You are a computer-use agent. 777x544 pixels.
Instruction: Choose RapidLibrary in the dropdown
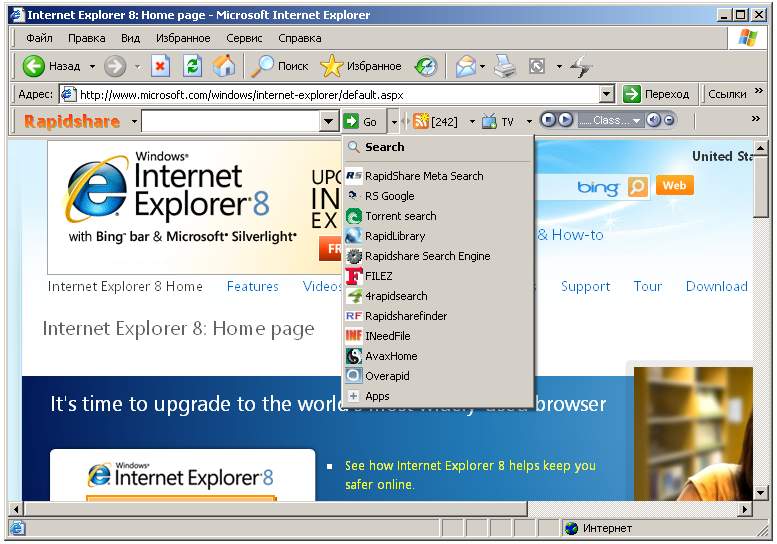click(x=438, y=236)
